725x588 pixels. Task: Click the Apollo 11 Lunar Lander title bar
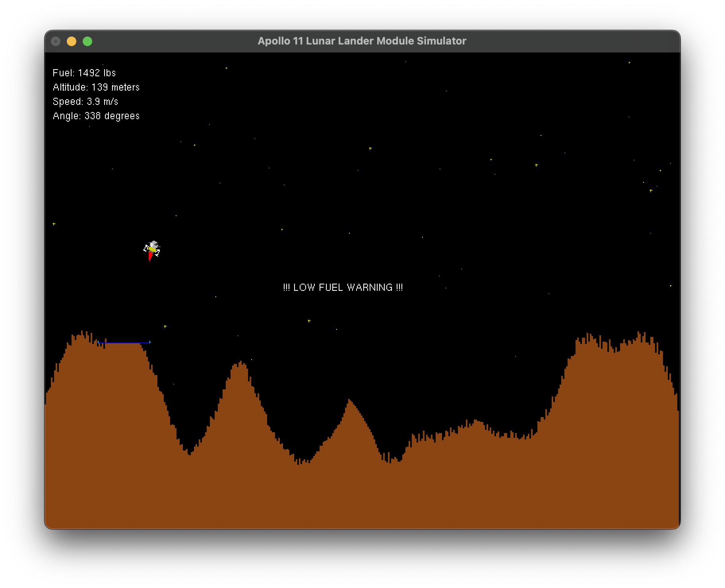tap(362, 41)
